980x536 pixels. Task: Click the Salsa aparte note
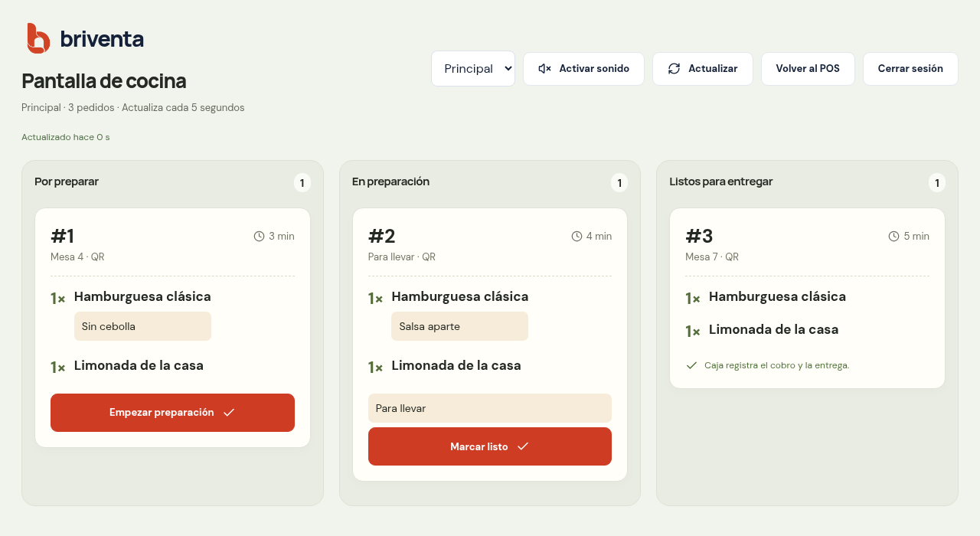459,326
